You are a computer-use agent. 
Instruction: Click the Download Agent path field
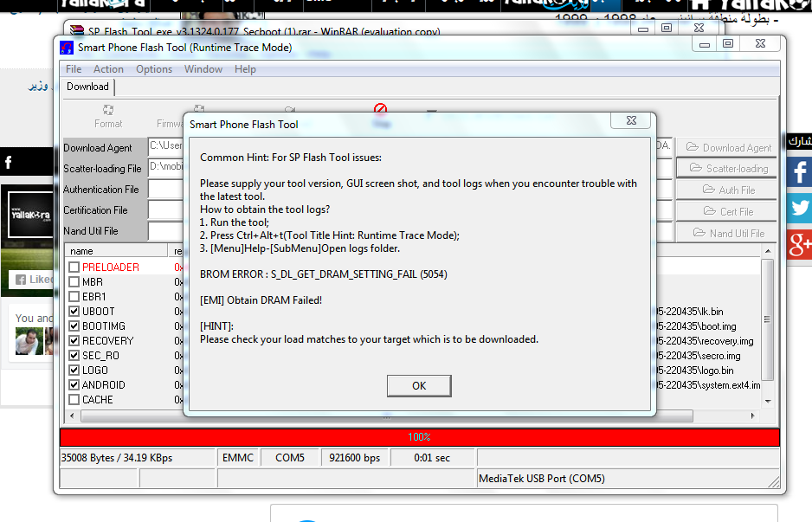pyautogui.click(x=165, y=147)
